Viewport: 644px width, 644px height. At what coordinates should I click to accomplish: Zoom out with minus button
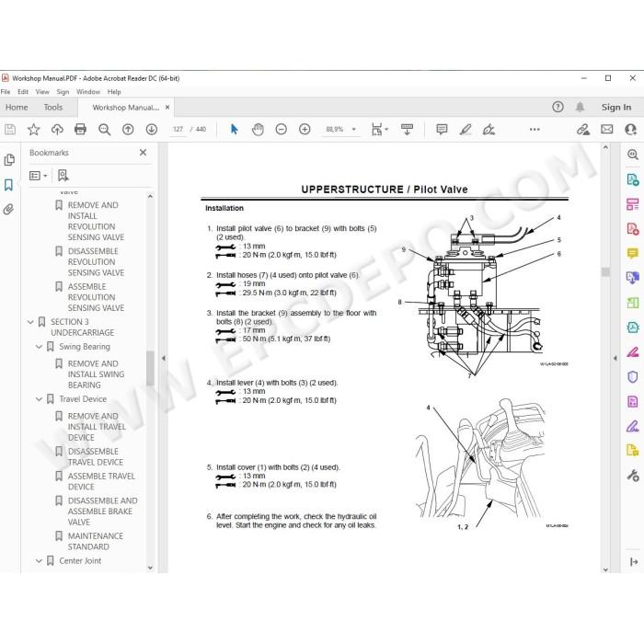(x=281, y=130)
